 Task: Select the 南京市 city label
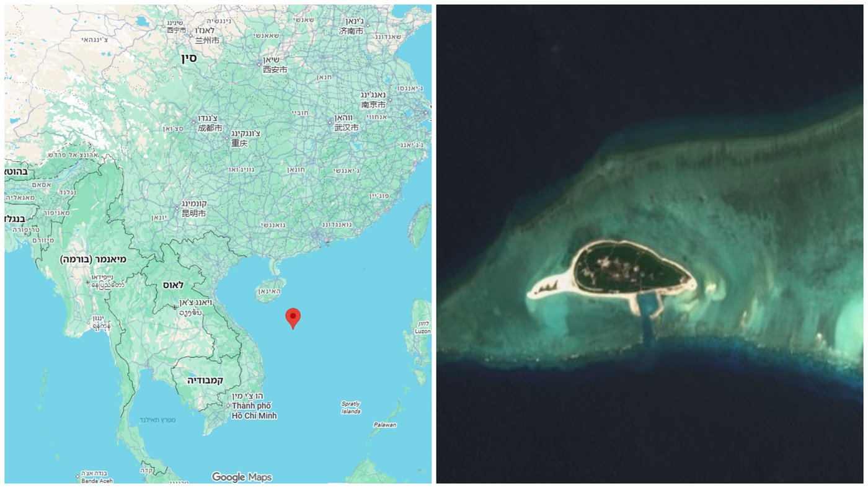pyautogui.click(x=374, y=105)
